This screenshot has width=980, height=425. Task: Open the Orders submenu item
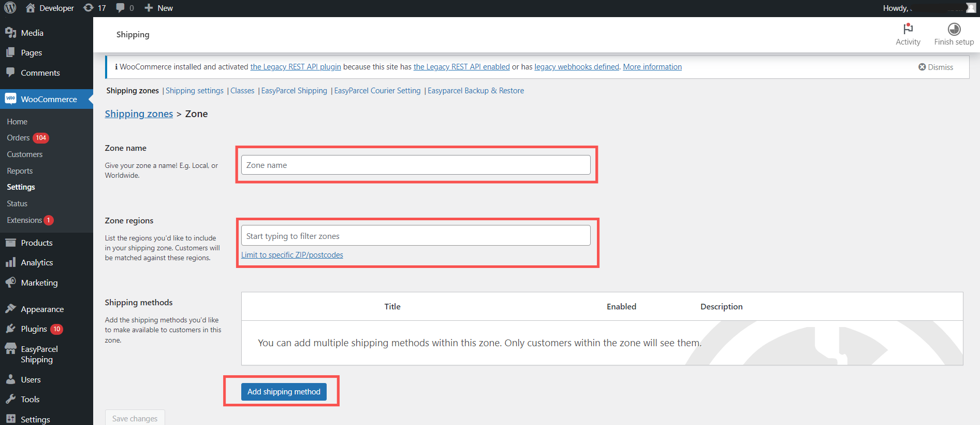click(x=18, y=138)
